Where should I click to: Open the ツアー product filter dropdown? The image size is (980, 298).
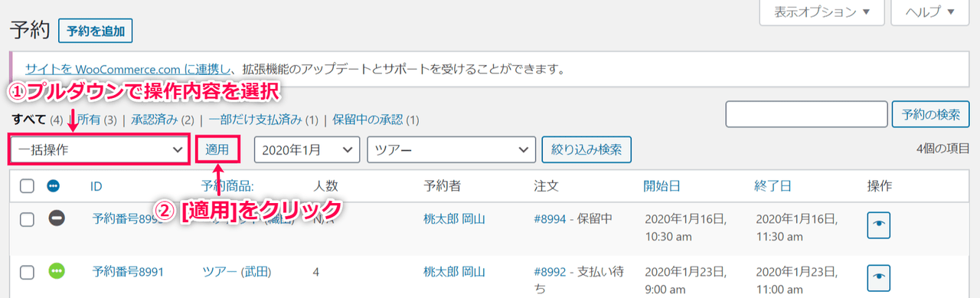[451, 149]
